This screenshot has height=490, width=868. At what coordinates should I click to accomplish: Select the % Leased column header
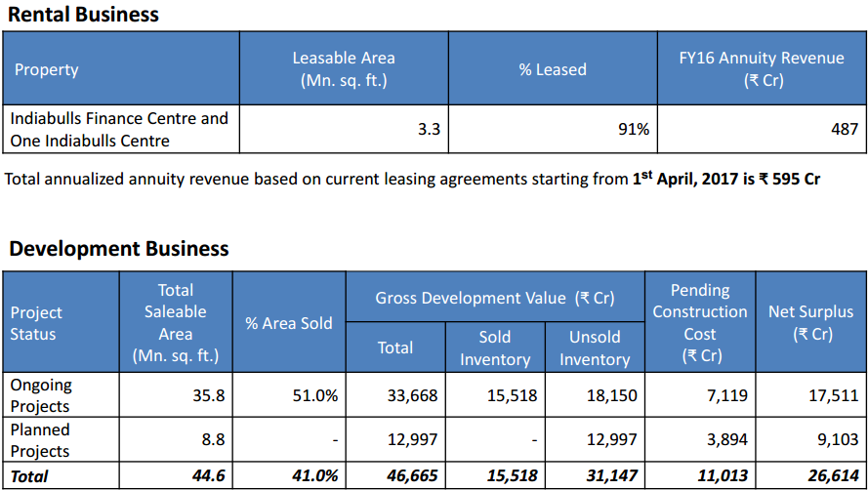pos(553,69)
